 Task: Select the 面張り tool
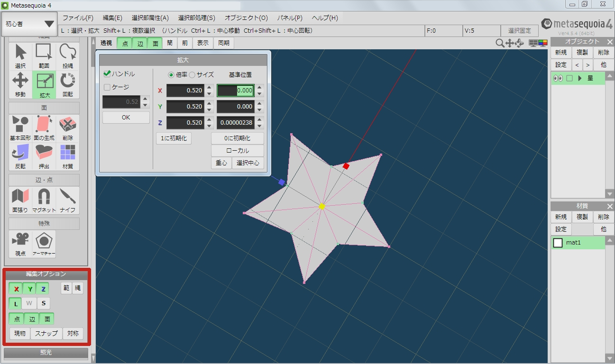[x=20, y=200]
